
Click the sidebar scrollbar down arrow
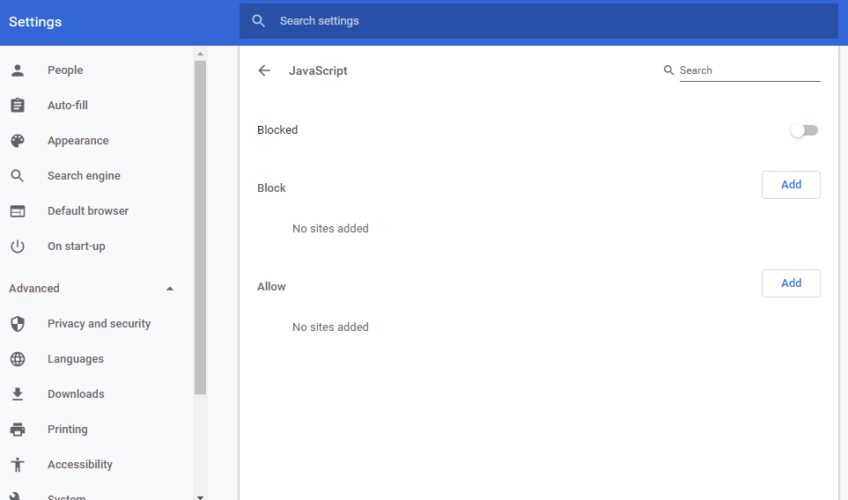coord(200,495)
